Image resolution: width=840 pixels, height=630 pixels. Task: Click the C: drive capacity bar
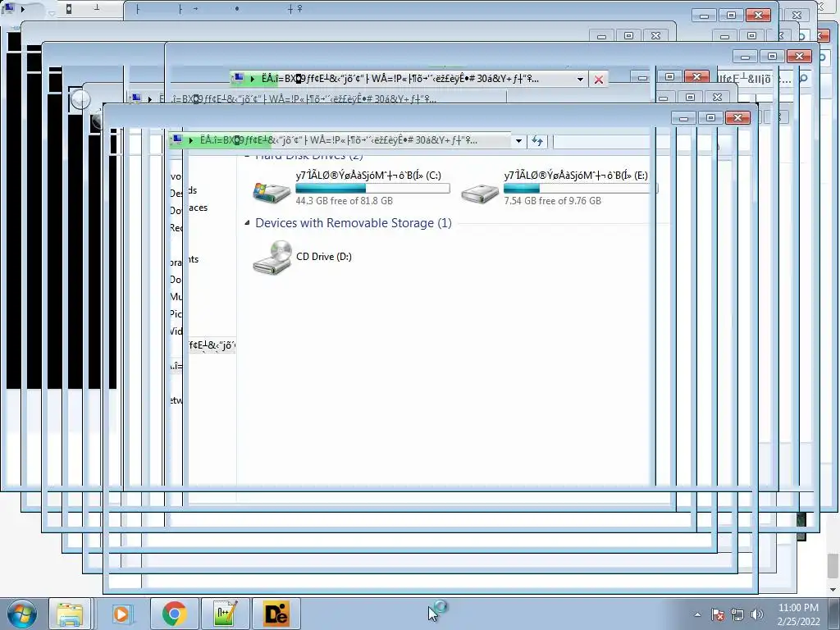373,188
